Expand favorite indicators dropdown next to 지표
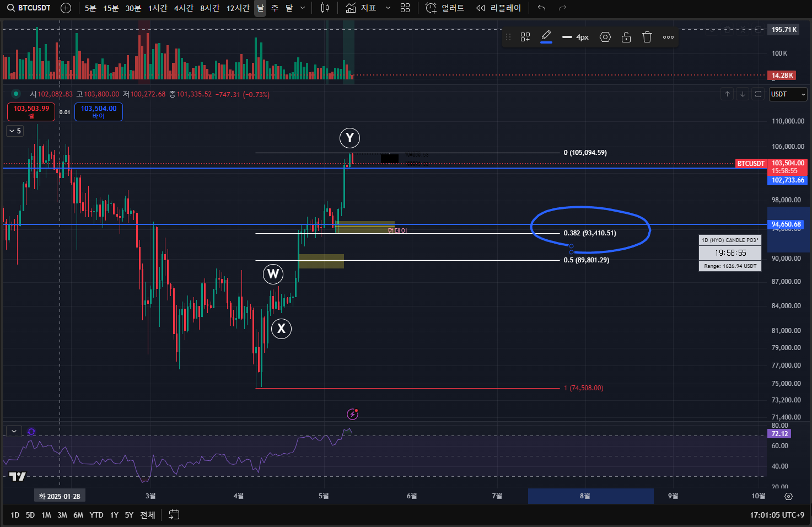 pos(388,8)
